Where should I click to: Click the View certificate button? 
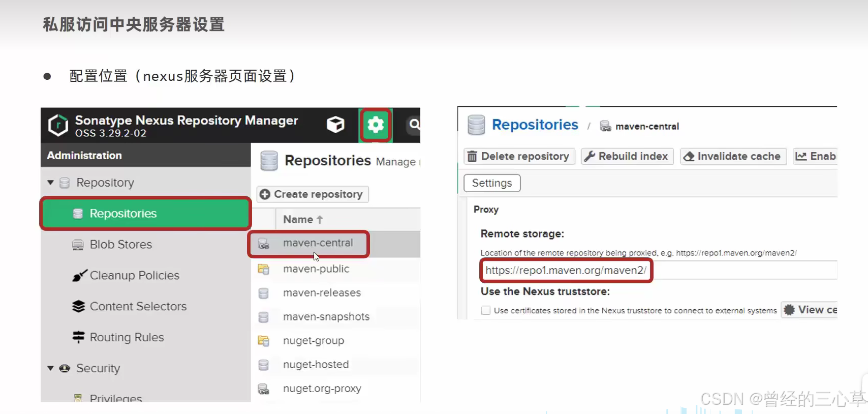coord(810,310)
